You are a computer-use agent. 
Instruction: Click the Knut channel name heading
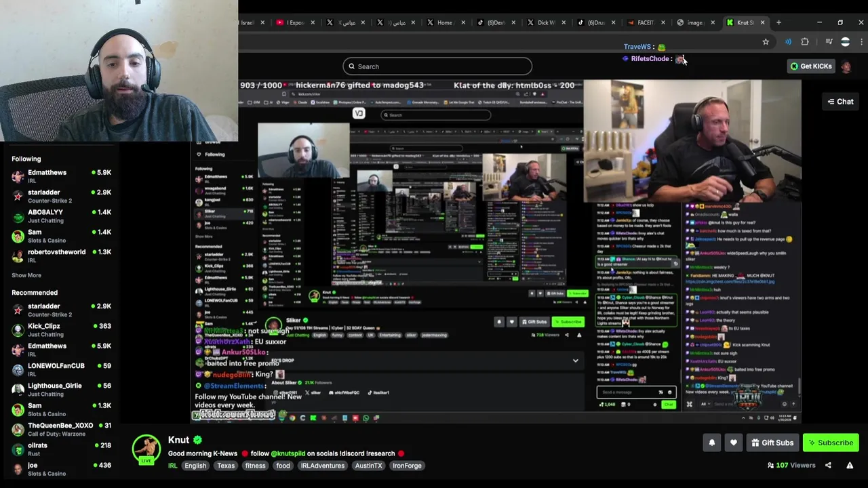178,440
